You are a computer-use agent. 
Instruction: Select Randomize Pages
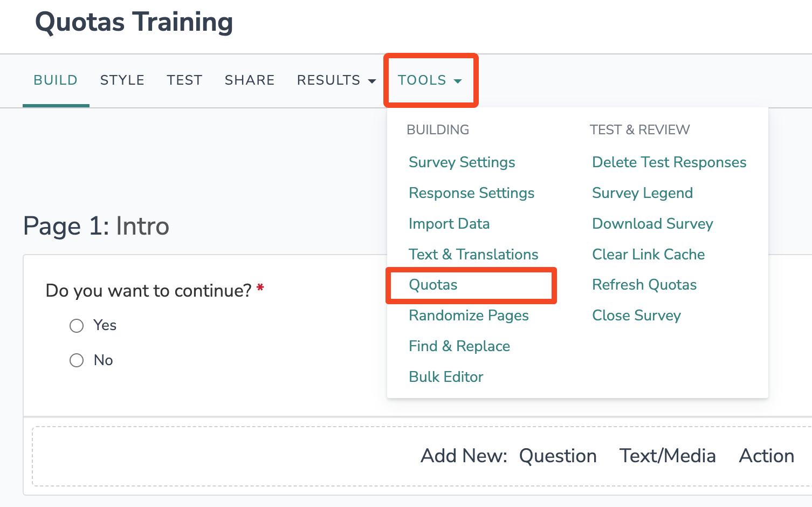tap(469, 316)
